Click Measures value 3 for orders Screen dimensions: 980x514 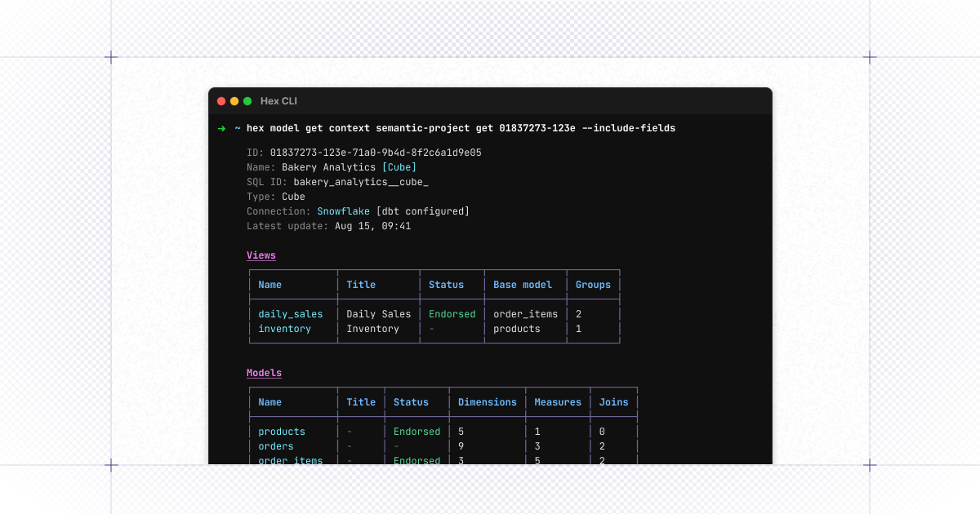pyautogui.click(x=537, y=446)
